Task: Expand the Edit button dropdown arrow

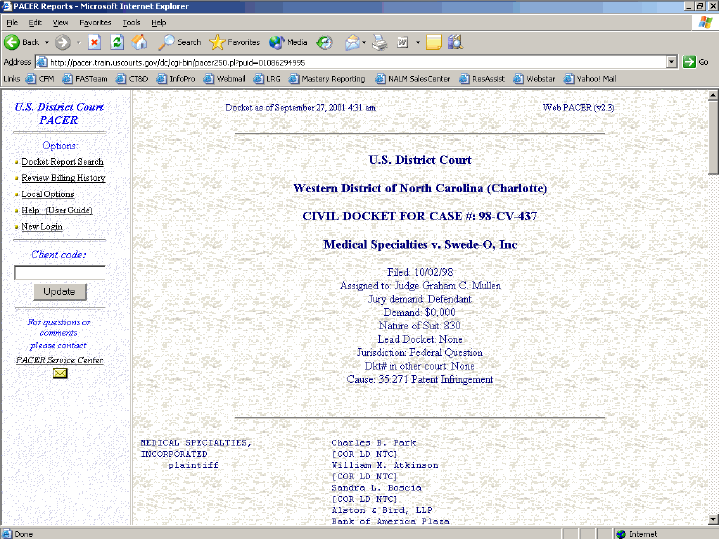Action: (x=418, y=43)
